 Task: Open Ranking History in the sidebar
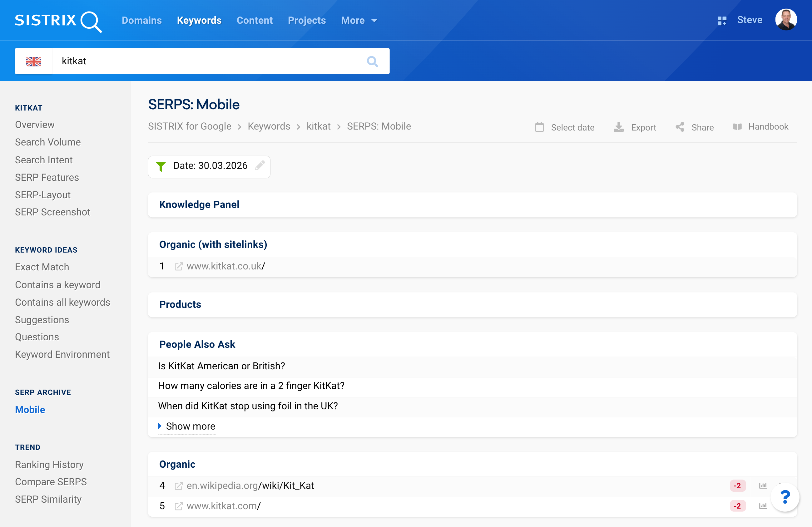click(x=49, y=465)
